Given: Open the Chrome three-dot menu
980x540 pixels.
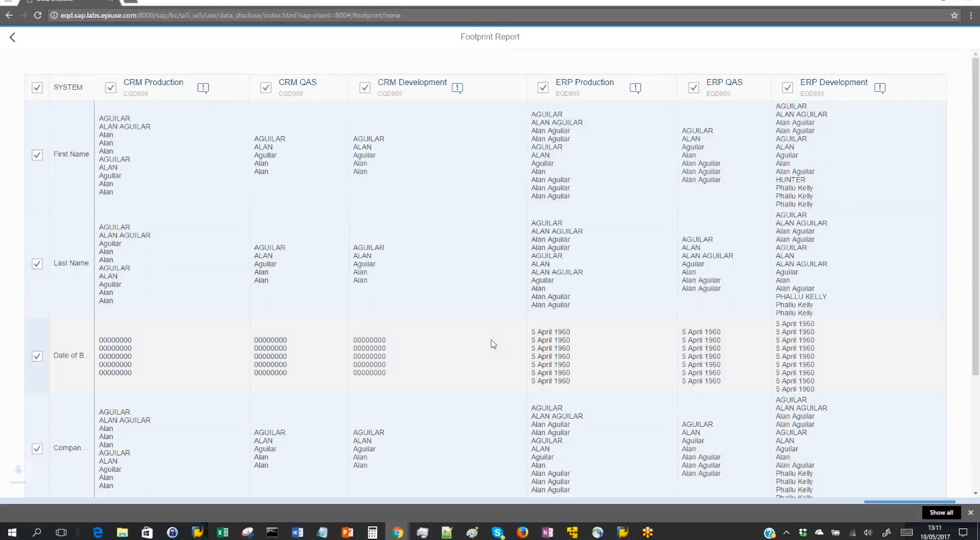Looking at the screenshot, I should tap(971, 15).
